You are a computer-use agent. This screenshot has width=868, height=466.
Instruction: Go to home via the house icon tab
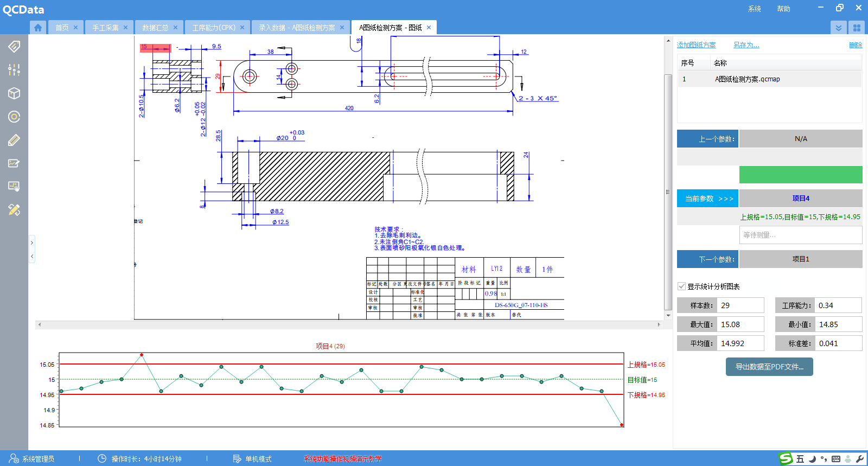pyautogui.click(x=38, y=28)
